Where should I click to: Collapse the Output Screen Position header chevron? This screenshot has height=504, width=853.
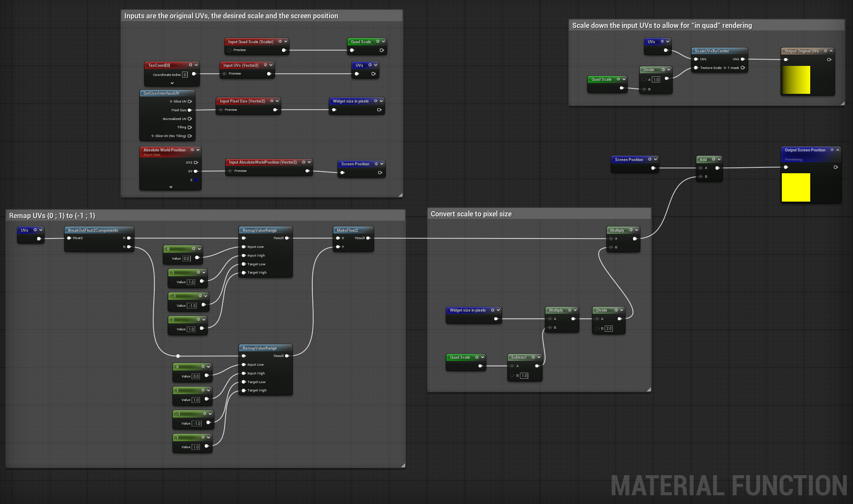(837, 150)
